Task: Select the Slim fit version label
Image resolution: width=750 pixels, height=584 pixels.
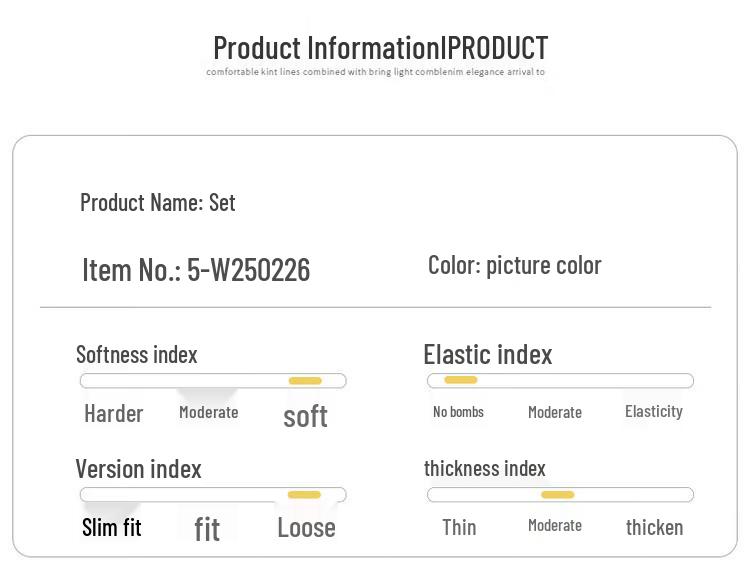Action: 112,528
